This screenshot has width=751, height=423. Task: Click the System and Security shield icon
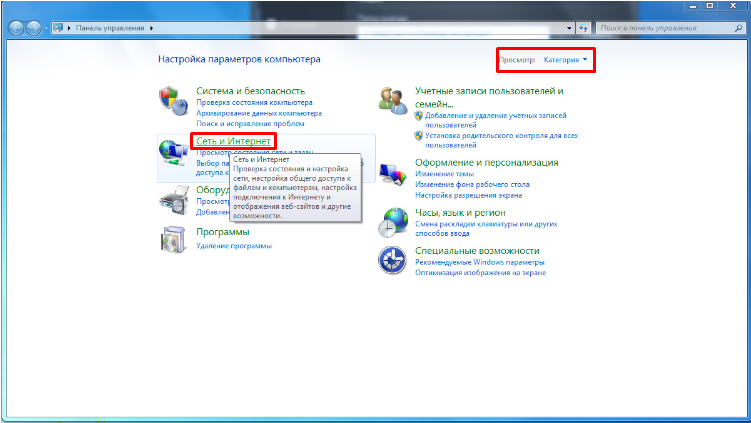point(171,101)
